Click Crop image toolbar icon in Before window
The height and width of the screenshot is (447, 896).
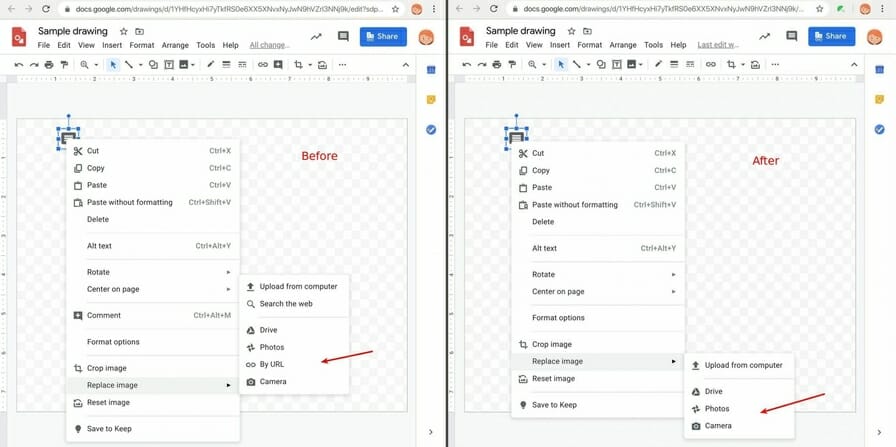(x=298, y=65)
